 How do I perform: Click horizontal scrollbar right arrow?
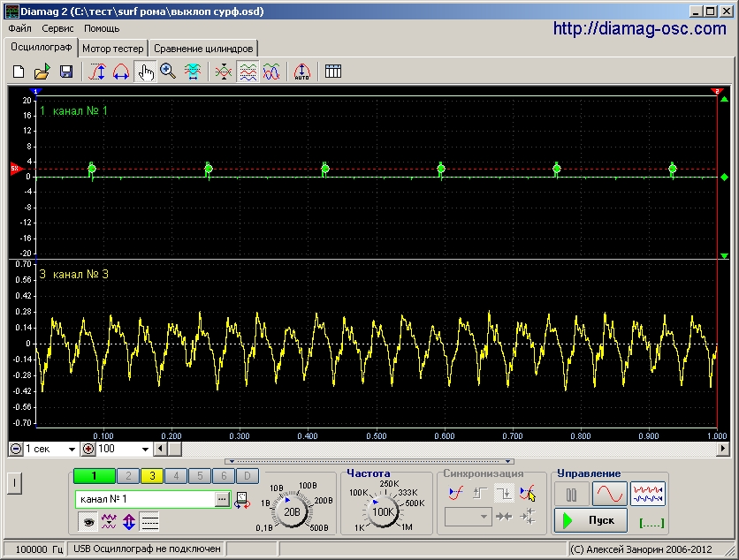pos(723,449)
